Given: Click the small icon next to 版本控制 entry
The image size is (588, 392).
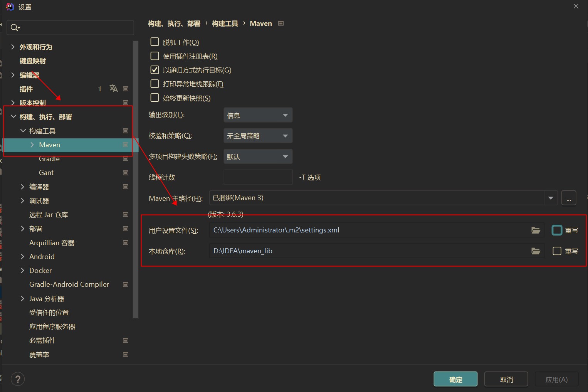Looking at the screenshot, I should tap(125, 103).
